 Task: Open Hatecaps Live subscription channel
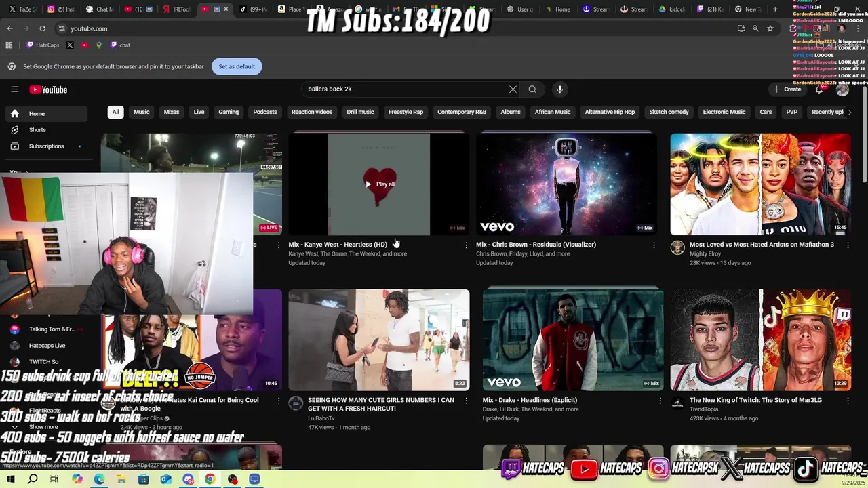tap(46, 346)
